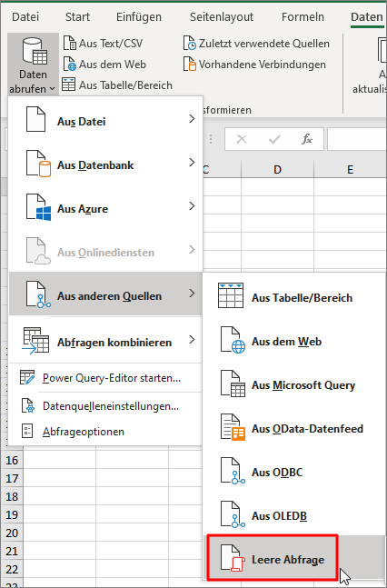Screen dimensions: 387x588
Task: Click Zuletzt verwendete Quellen icon
Action: tap(189, 43)
